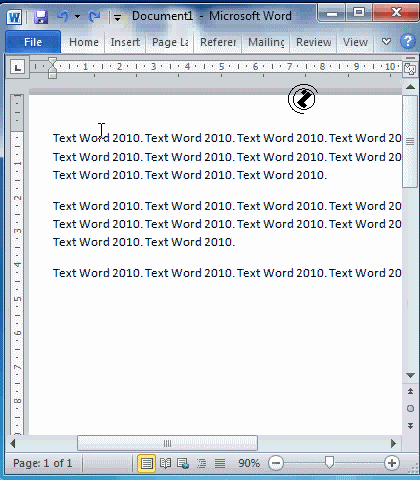420x480 pixels.
Task: Toggle the ruler view button
Action: pos(410,69)
